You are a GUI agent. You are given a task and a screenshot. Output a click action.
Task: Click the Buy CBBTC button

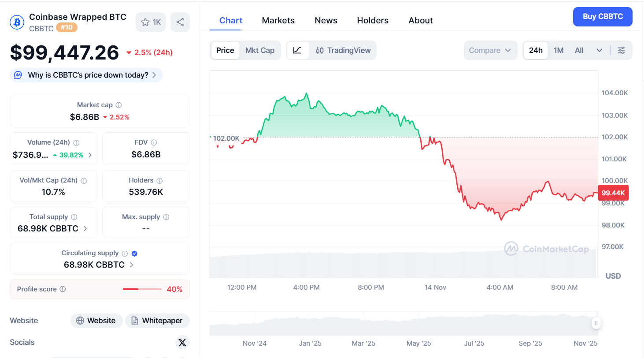click(603, 17)
